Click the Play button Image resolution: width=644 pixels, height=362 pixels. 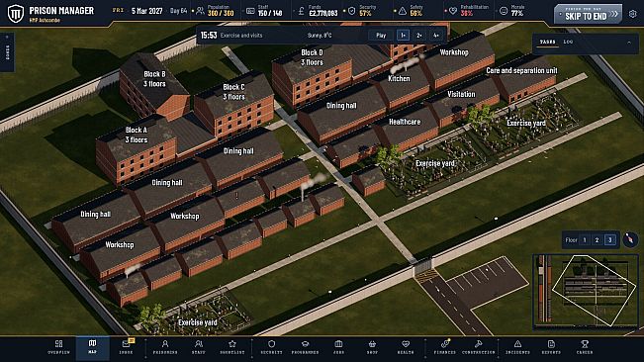(x=381, y=36)
